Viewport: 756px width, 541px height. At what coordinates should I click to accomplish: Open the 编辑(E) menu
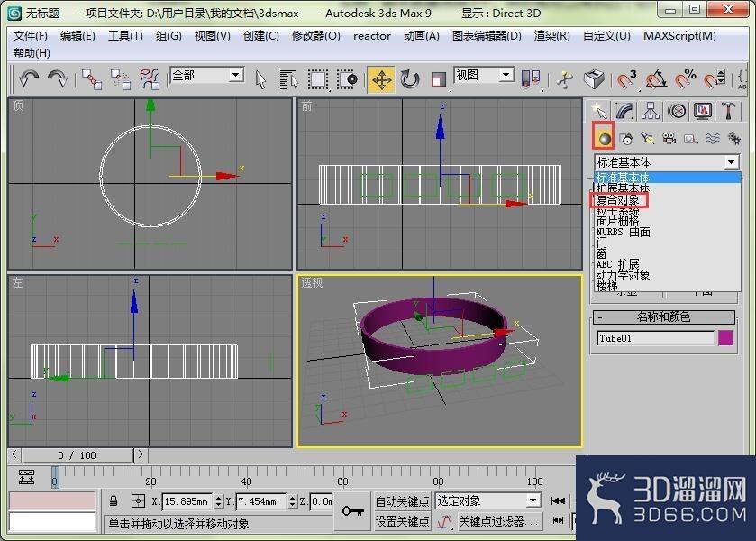[77, 36]
